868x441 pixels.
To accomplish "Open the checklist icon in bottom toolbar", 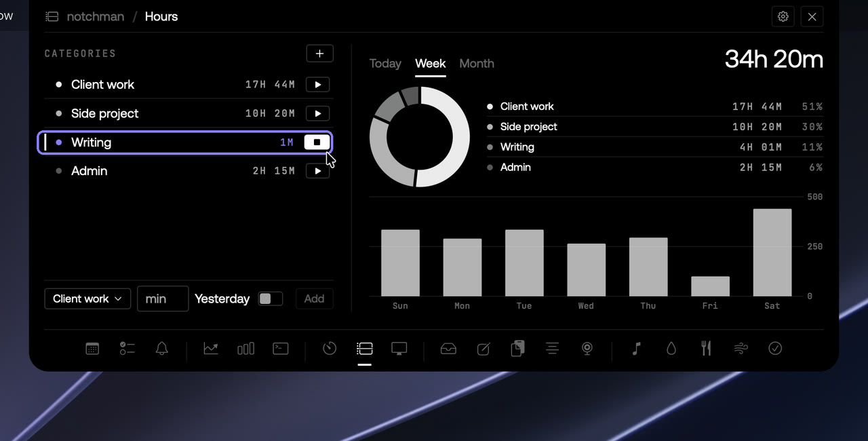I will pos(127,349).
